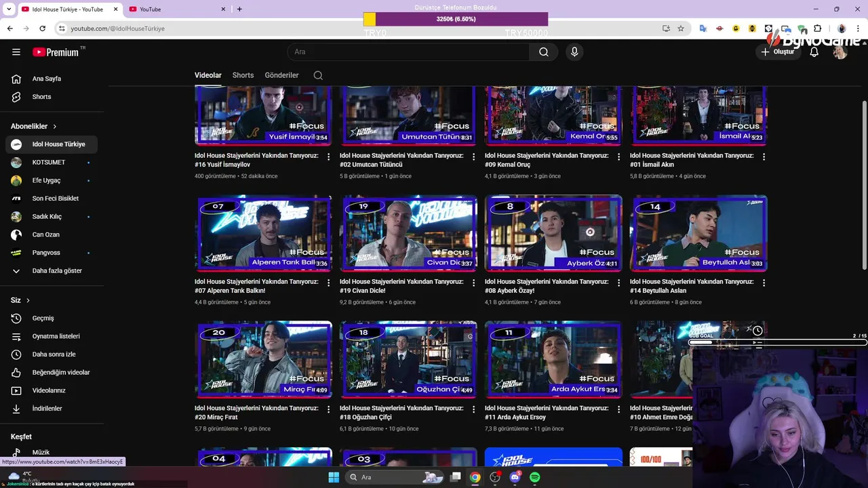Screen dimensions: 868x488
Task: Open #11 Arda Aykut Ersoy video title
Action: click(x=547, y=412)
